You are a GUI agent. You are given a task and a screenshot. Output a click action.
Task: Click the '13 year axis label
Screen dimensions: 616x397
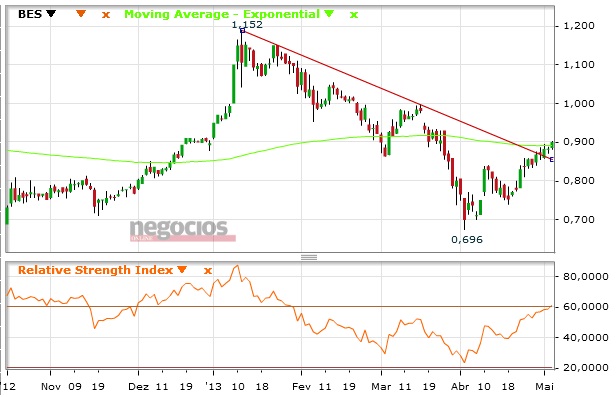(215, 387)
